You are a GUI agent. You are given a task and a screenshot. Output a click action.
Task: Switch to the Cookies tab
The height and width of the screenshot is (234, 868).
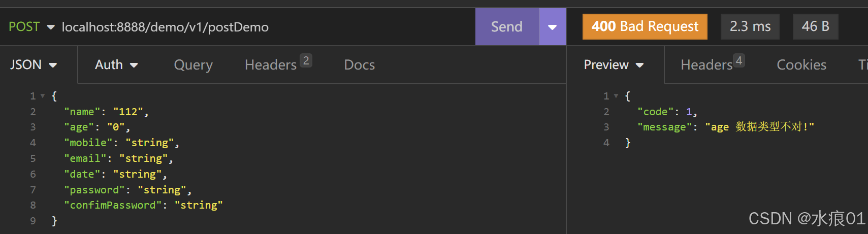[x=801, y=65]
